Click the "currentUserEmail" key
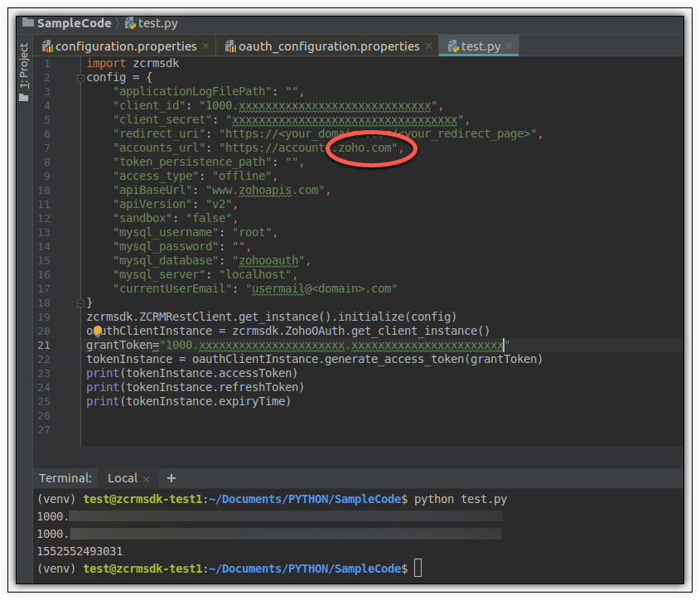The width and height of the screenshot is (700, 600). point(172,289)
